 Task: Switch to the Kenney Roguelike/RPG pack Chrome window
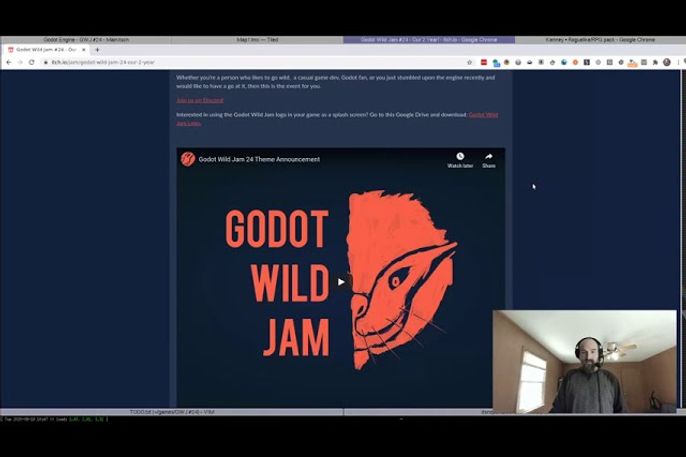pyautogui.click(x=600, y=40)
